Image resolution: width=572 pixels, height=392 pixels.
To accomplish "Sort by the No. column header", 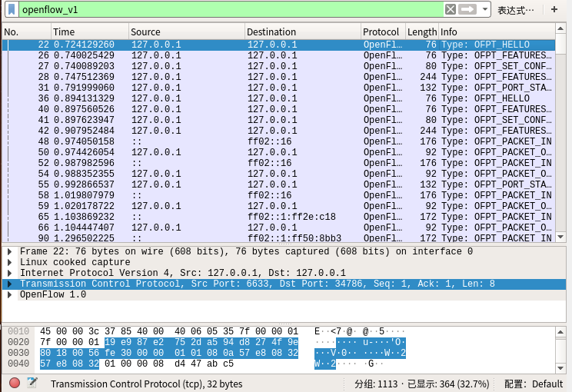I will tap(26, 32).
